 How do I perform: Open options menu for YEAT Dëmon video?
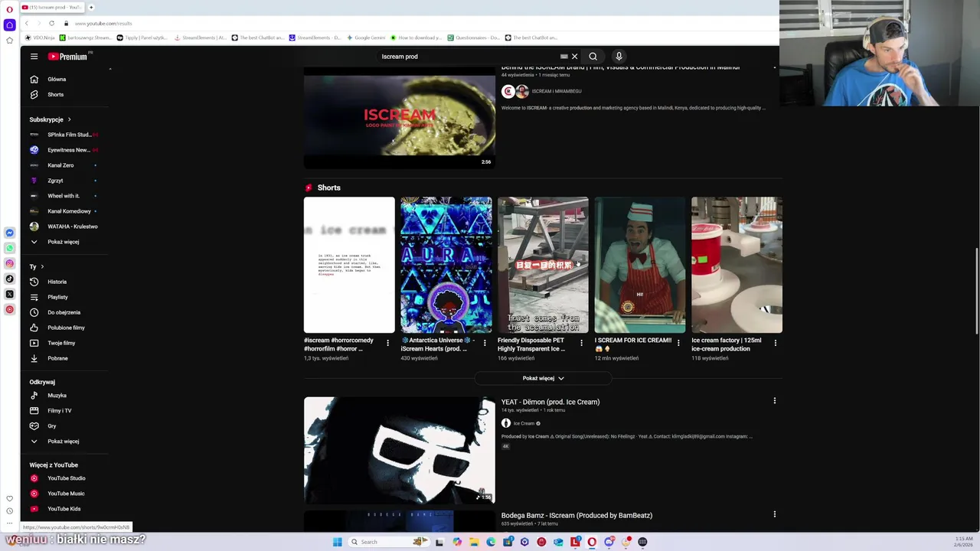[774, 401]
